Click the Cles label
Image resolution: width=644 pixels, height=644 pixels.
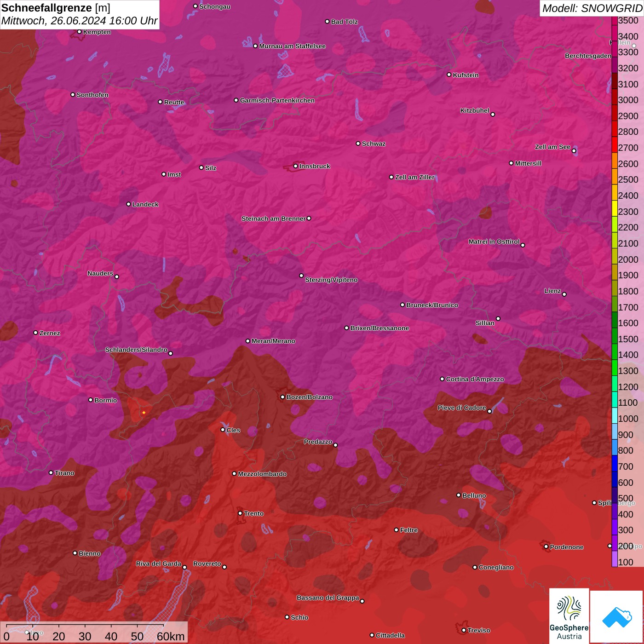click(x=233, y=430)
